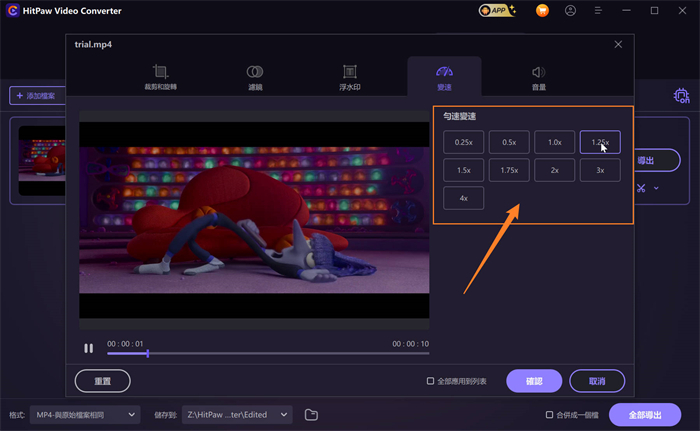Click the Export All button

(645, 415)
